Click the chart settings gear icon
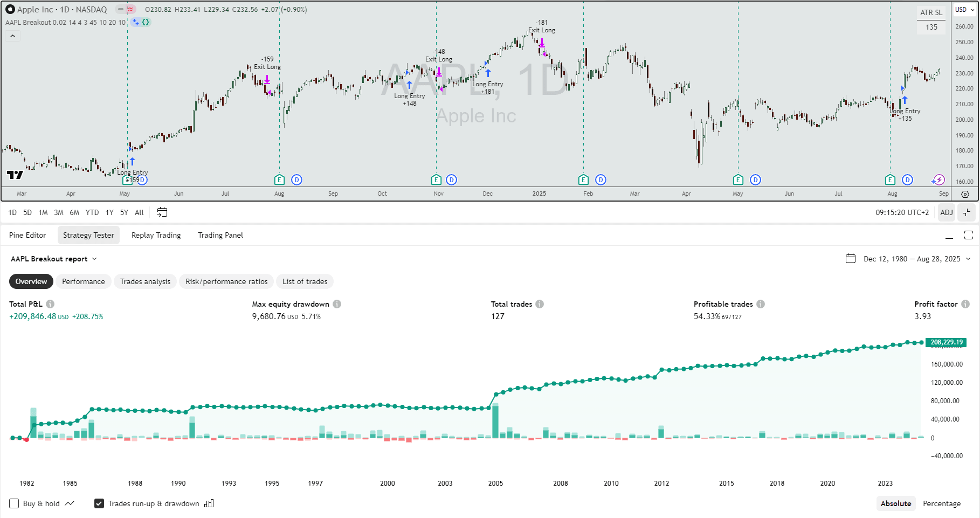The image size is (980, 518). coord(965,194)
